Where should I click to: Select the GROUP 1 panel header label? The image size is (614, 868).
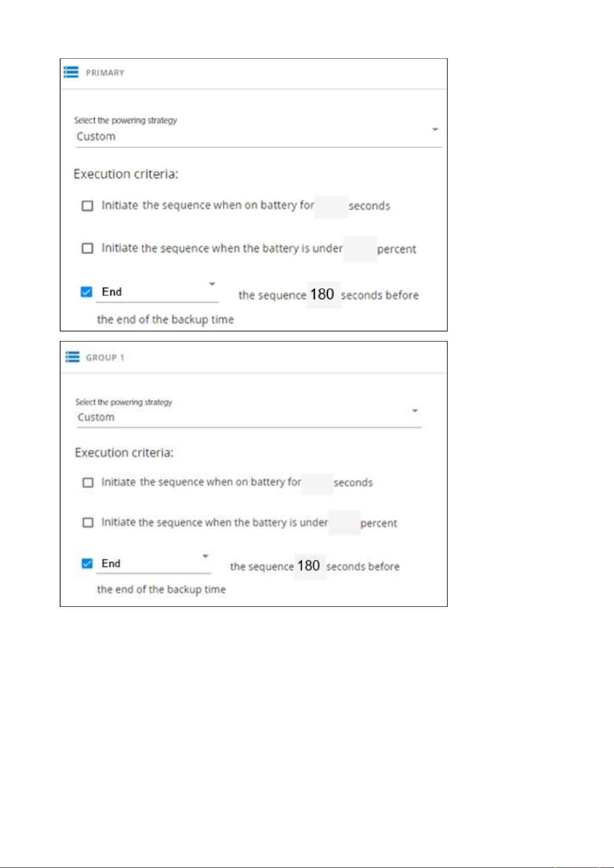(x=105, y=358)
